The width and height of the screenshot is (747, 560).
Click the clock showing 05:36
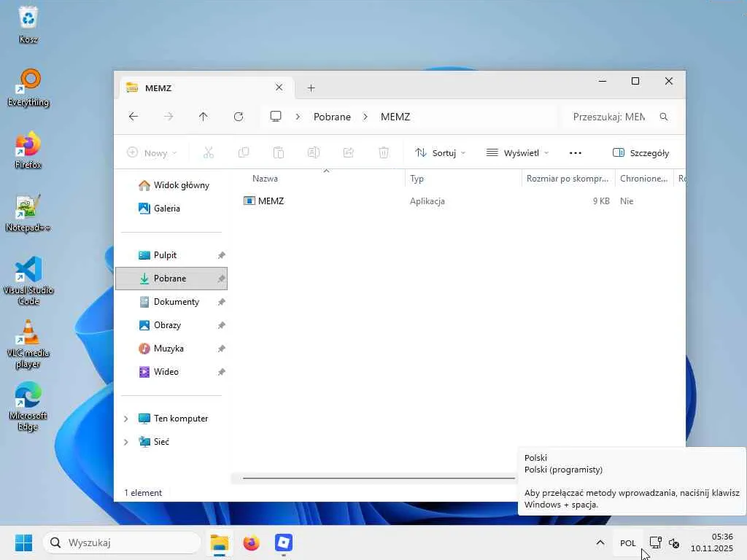click(x=712, y=542)
